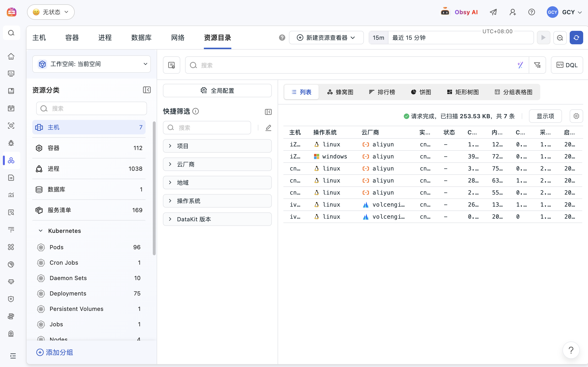Collapse the 快捷筛选 panel
Viewport: 588px width, 367px height.
pyautogui.click(x=268, y=112)
